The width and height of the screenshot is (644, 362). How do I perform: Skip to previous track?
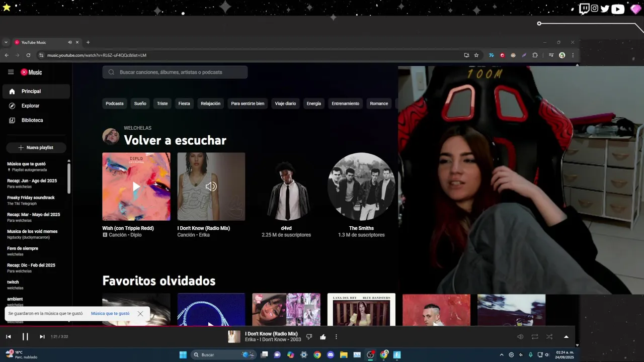[x=9, y=337]
